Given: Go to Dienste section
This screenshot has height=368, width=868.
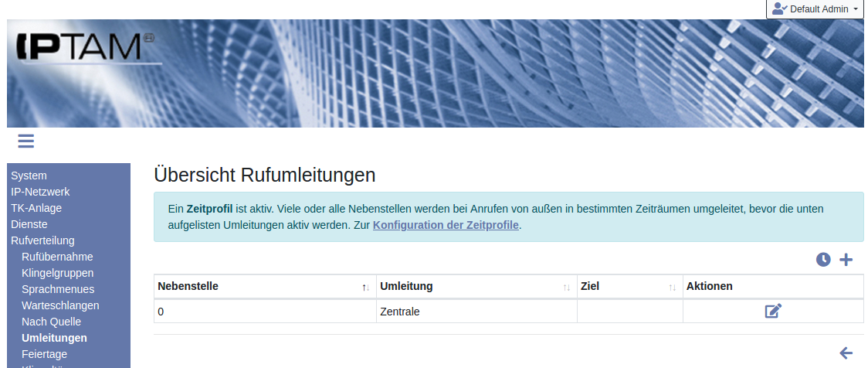Looking at the screenshot, I should pos(29,224).
